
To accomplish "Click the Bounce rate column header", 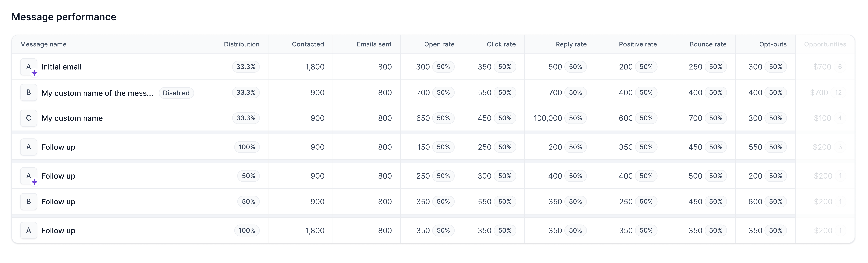I will (708, 44).
